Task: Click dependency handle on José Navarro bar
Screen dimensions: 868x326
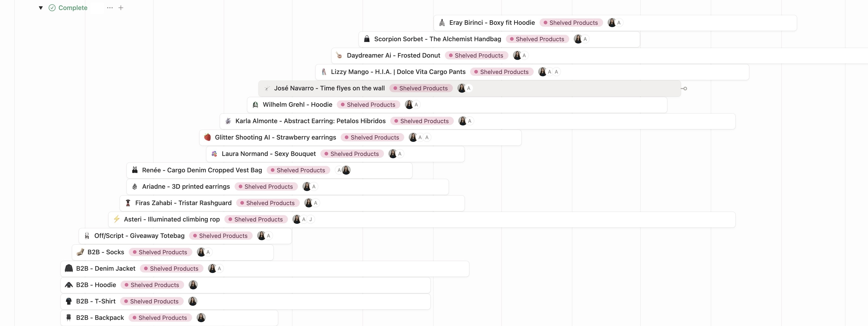Action: pos(684,89)
